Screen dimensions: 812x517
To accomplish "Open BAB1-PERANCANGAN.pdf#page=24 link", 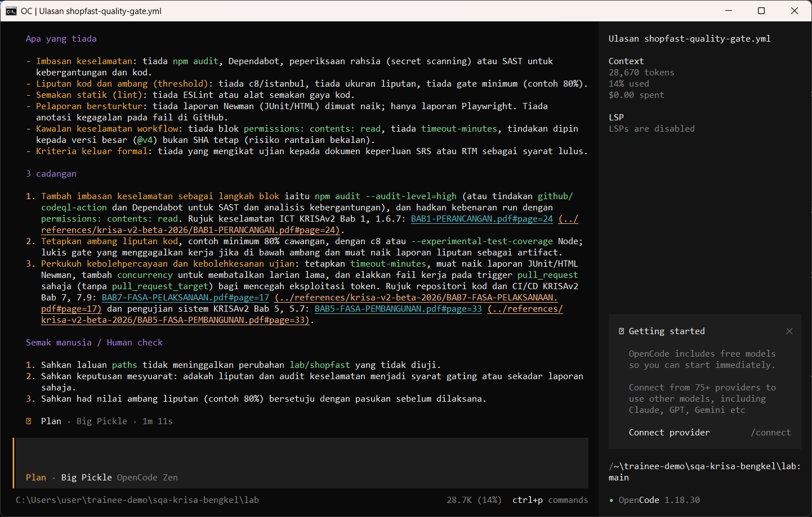I will (x=482, y=219).
